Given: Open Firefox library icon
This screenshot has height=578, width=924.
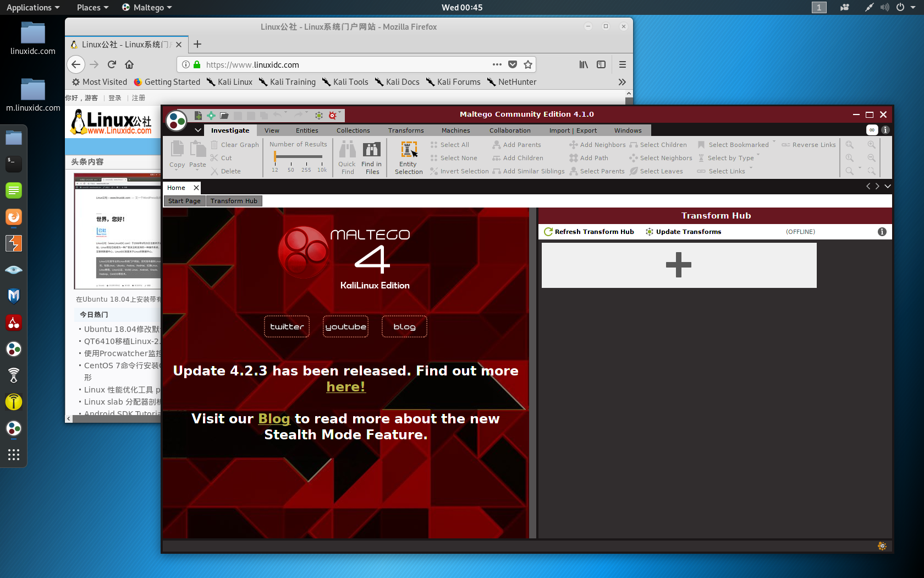Looking at the screenshot, I should pyautogui.click(x=584, y=64).
